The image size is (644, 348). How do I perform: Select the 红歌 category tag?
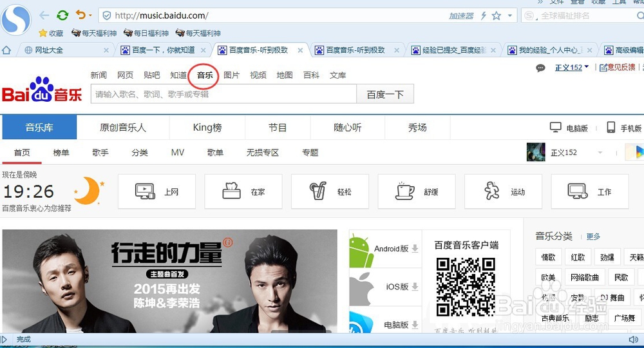578,257
